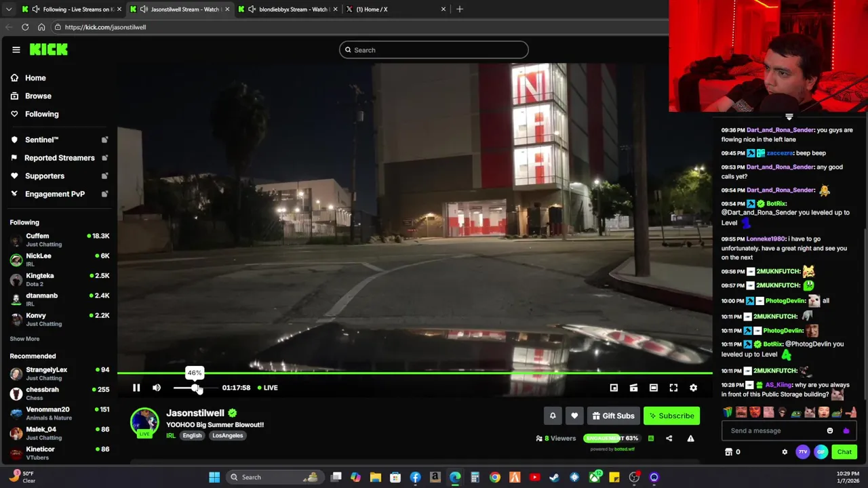The height and width of the screenshot is (488, 868).
Task: Subscribe to Jasonstilwell
Action: click(671, 415)
